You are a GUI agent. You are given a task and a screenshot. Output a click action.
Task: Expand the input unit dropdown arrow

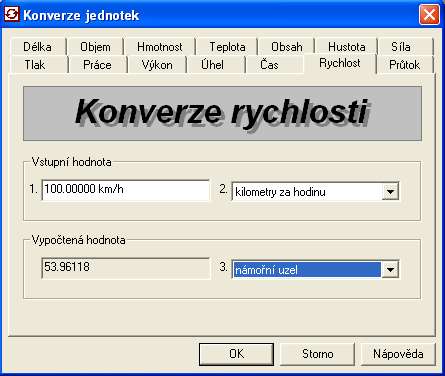(x=390, y=192)
